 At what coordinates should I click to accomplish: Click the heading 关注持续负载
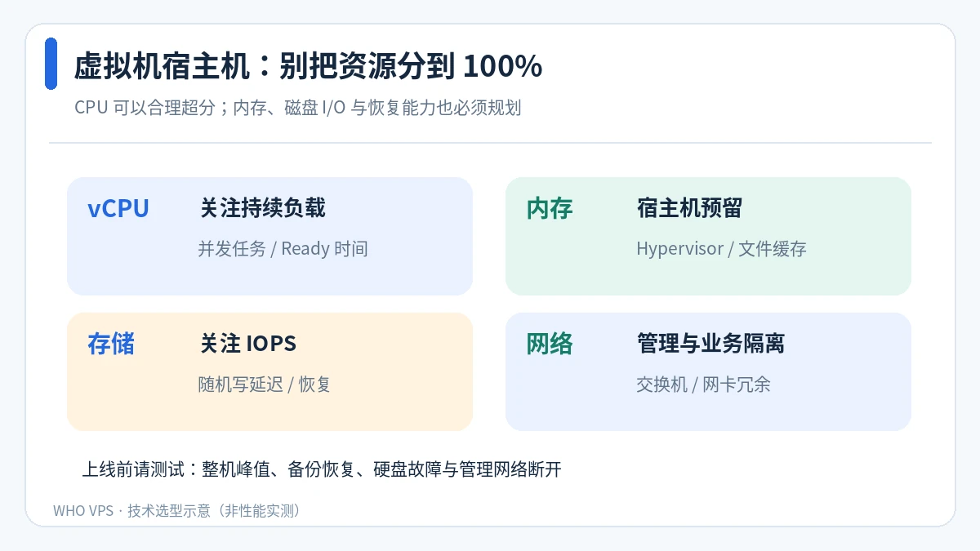pos(263,208)
